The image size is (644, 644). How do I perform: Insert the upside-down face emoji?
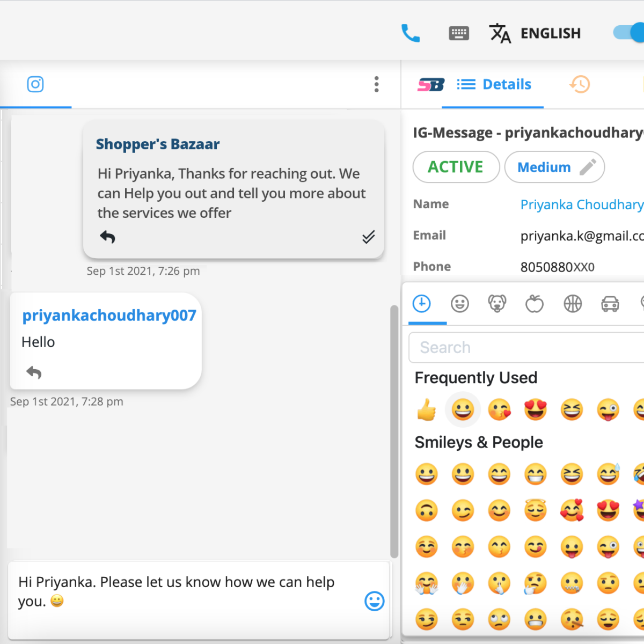[x=427, y=511]
